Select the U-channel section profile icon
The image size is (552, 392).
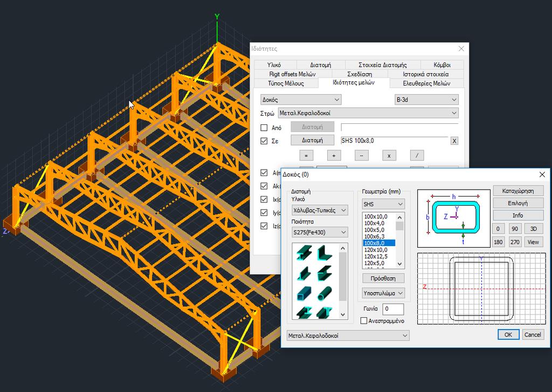click(325, 273)
